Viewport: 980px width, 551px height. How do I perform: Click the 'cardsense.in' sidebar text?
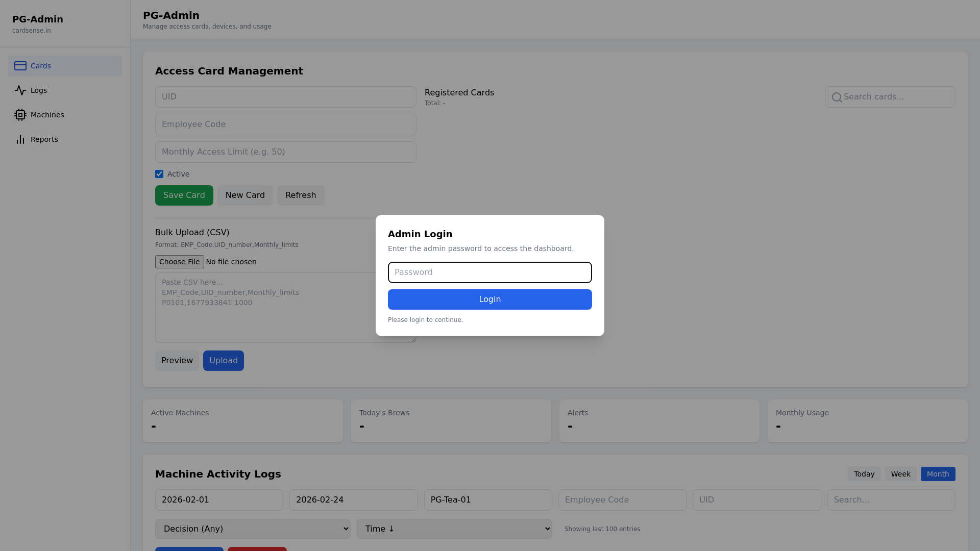click(32, 31)
